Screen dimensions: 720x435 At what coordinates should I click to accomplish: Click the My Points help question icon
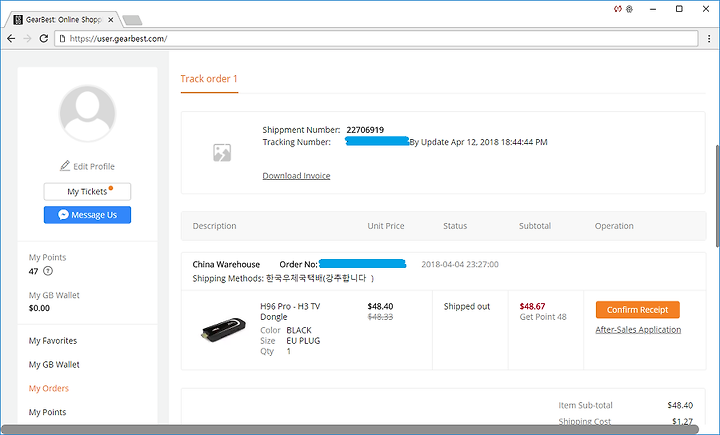coord(48,271)
